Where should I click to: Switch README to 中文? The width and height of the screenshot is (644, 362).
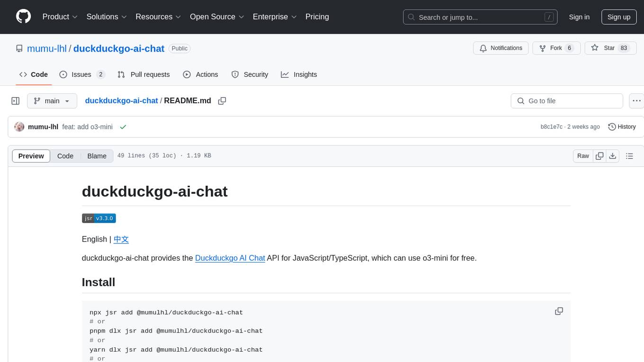[x=121, y=239]
